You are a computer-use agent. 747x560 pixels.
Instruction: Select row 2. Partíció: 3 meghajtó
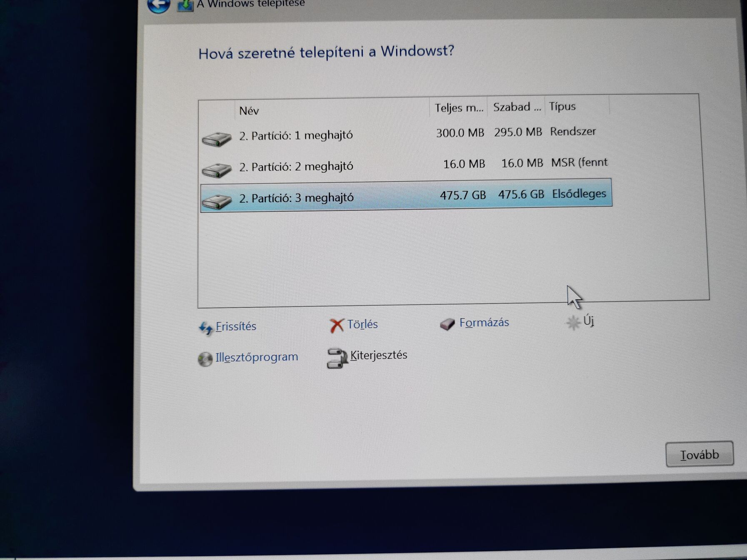click(406, 195)
